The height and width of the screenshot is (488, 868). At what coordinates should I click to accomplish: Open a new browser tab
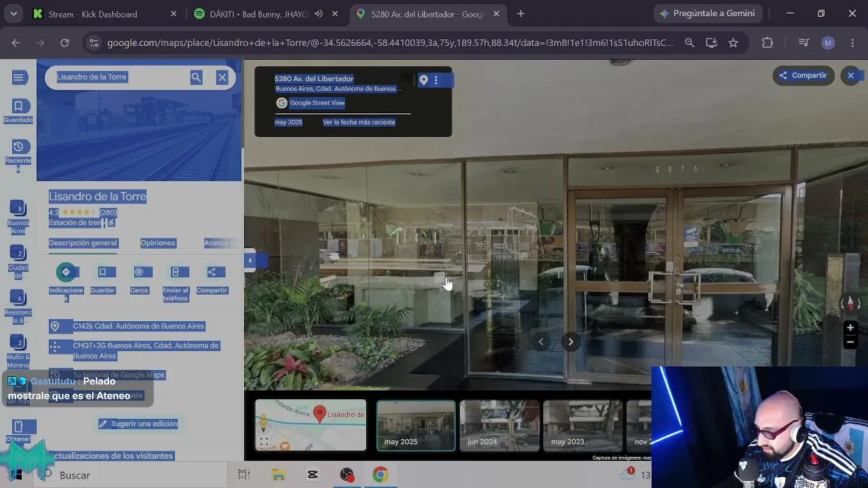tap(521, 14)
